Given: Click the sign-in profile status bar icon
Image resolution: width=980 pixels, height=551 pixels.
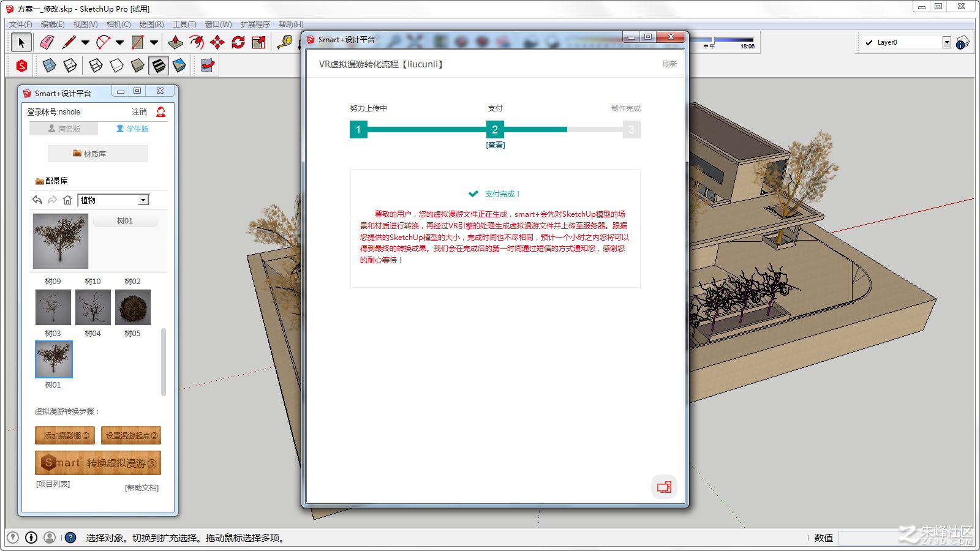Looking at the screenshot, I should pos(50,538).
